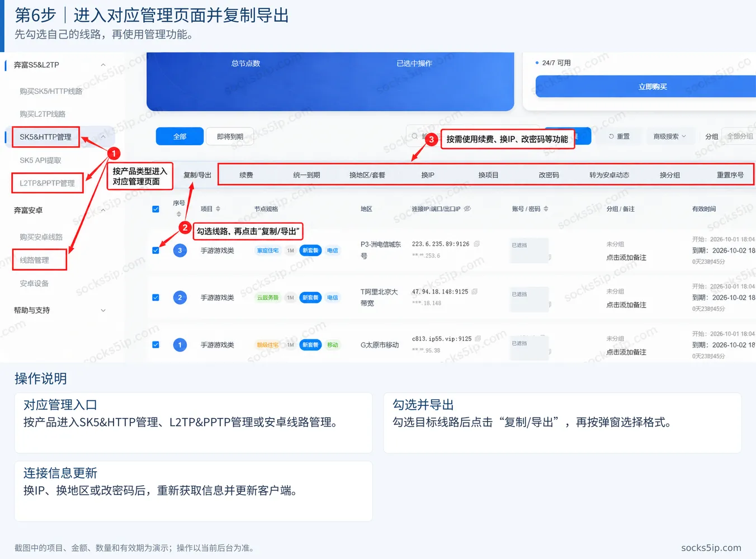Click the 电信 tag in the P3 row

coord(333,250)
